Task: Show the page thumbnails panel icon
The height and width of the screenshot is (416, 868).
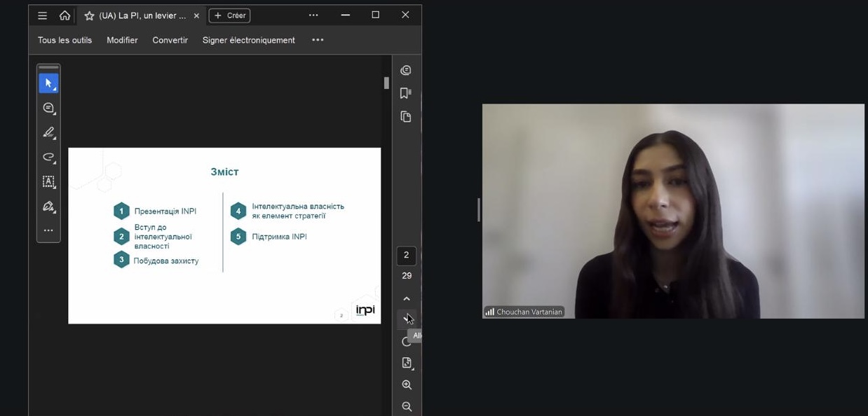Action: point(406,116)
